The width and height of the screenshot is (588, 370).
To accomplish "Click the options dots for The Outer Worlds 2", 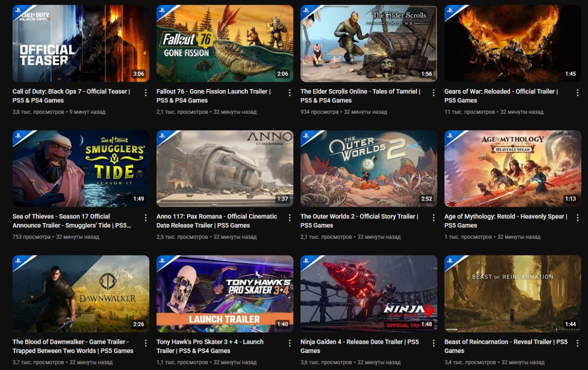I will click(434, 218).
